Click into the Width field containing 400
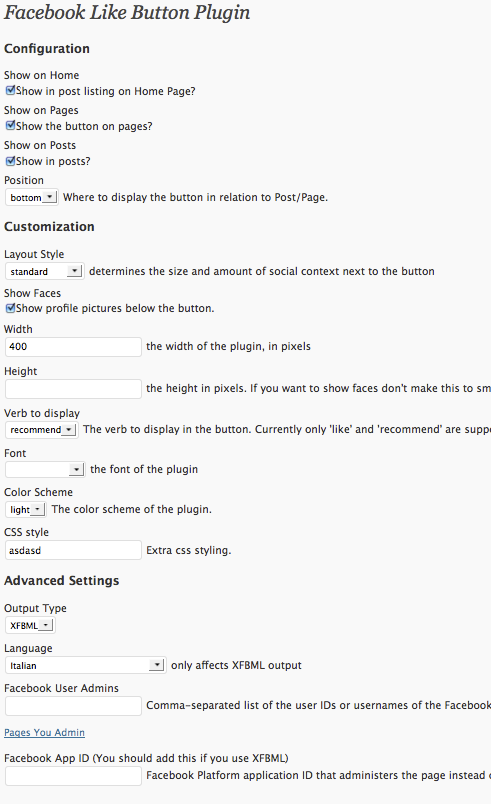The image size is (491, 804). tap(73, 347)
